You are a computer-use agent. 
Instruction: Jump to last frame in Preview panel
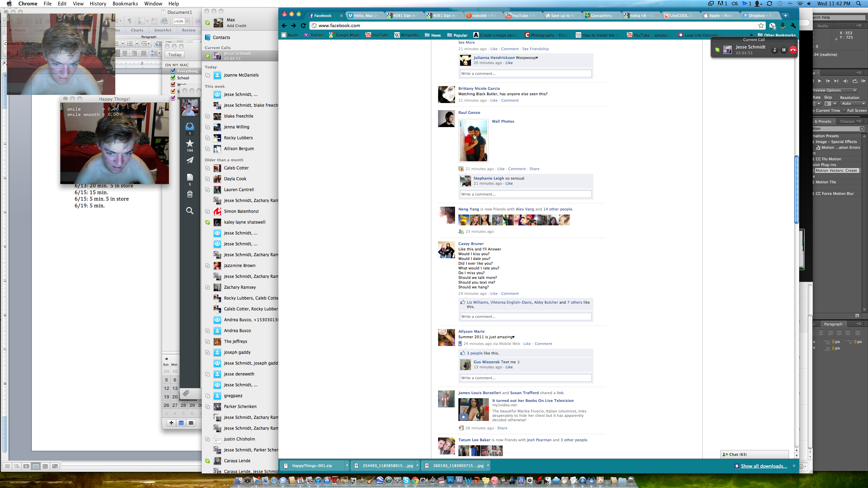(836, 81)
